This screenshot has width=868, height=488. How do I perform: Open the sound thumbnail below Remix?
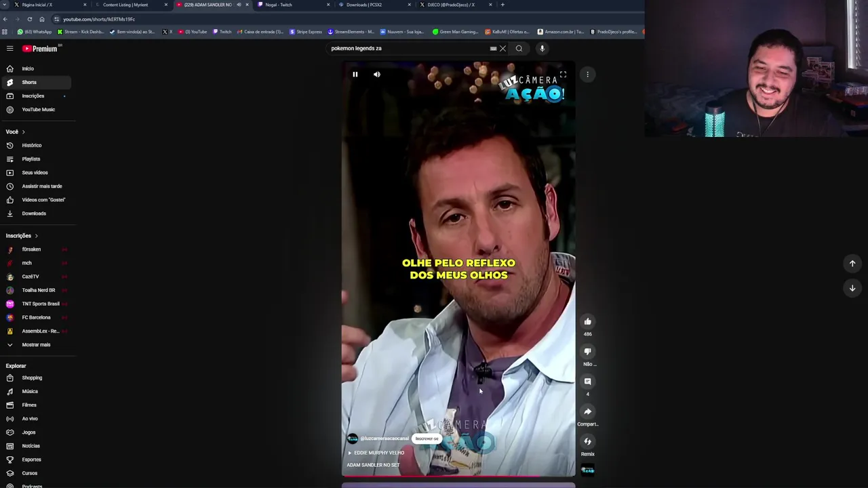[x=588, y=469]
